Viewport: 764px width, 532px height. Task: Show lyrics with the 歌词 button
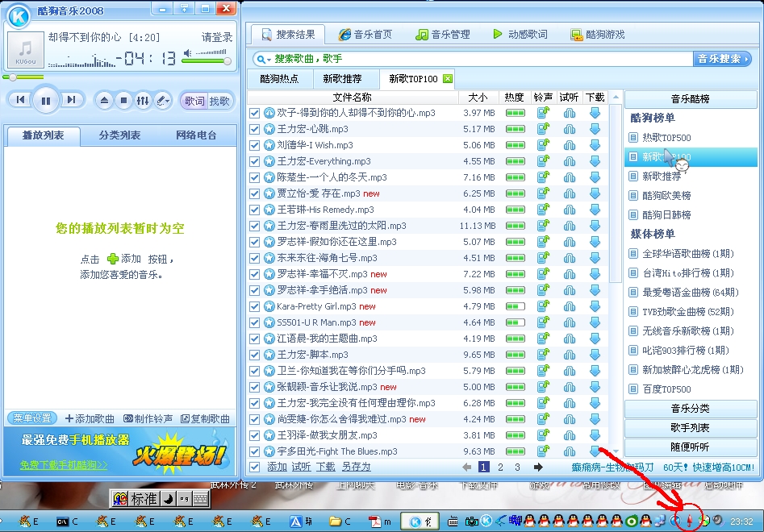coord(194,101)
